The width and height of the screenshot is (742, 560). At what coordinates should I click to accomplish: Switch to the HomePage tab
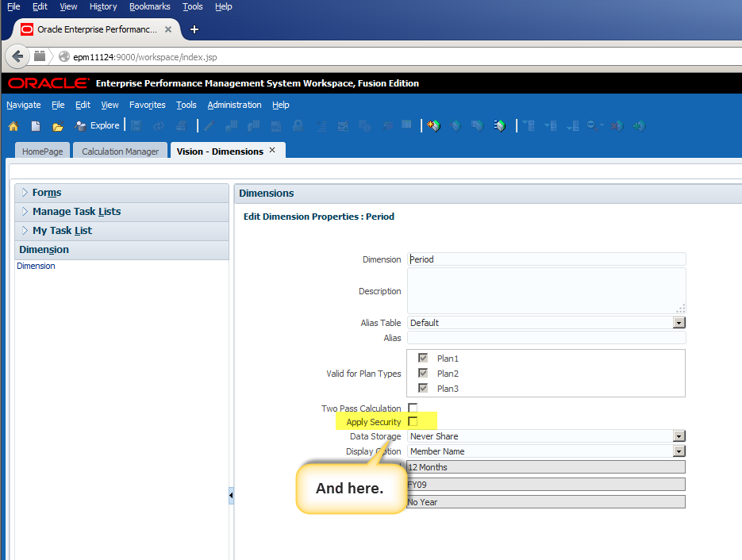[43, 152]
